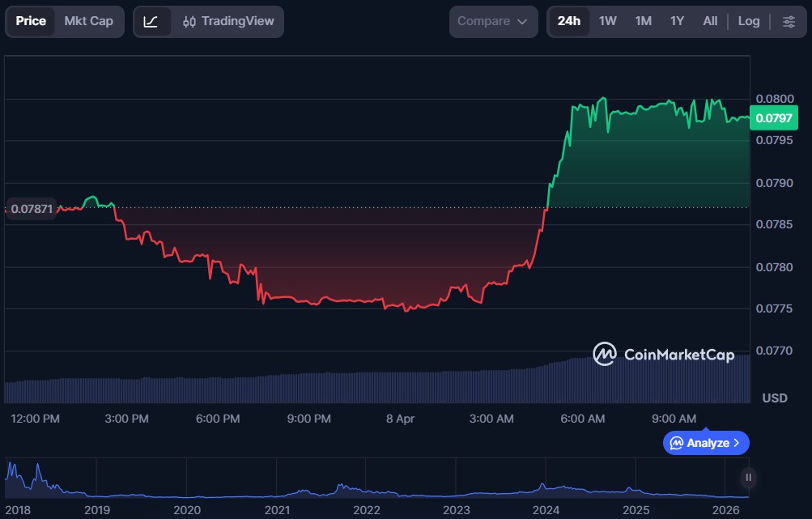Select the 1Y time range
812x519 pixels.
pos(677,22)
